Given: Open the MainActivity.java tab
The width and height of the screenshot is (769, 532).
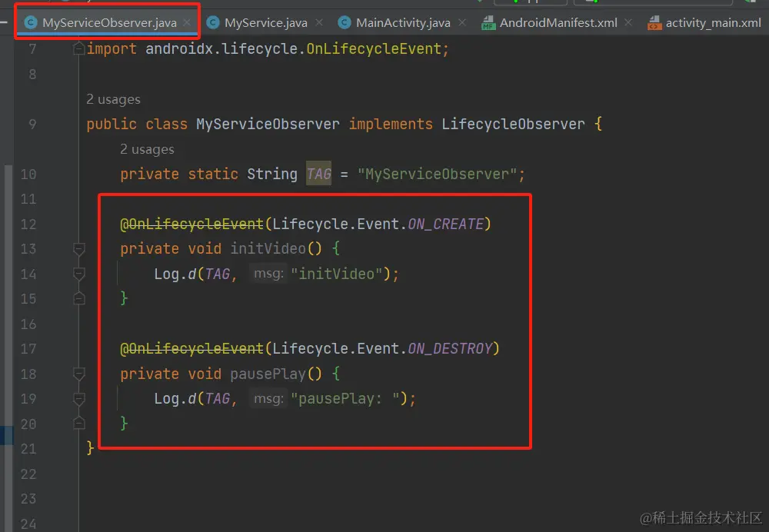Looking at the screenshot, I should coord(403,22).
